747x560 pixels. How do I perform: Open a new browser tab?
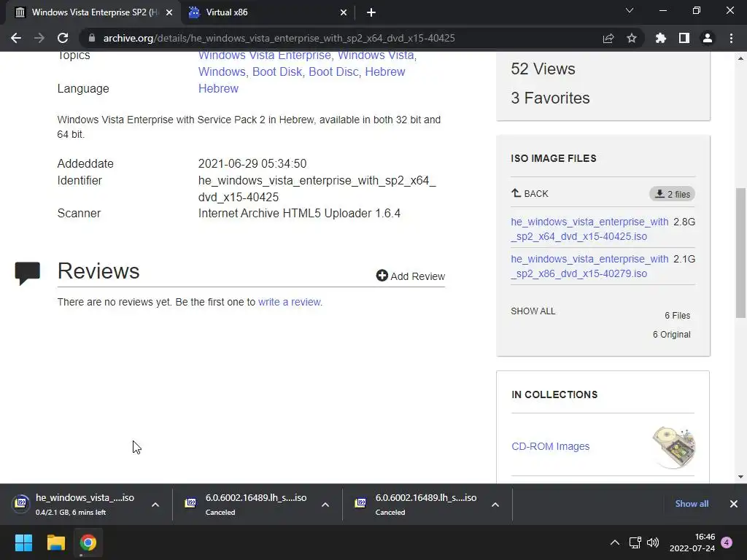[371, 12]
